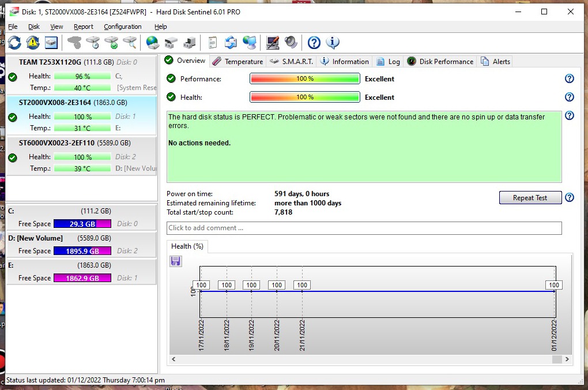Open the Disk Performance tab
Screen dimensions: 588x390
tap(440, 62)
